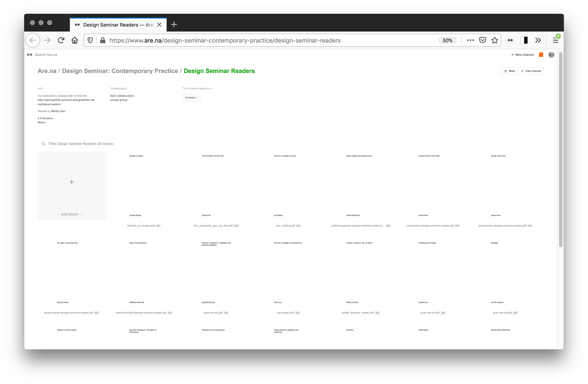Click Share in channel info
This screenshot has width=588, height=384.
(41, 122)
